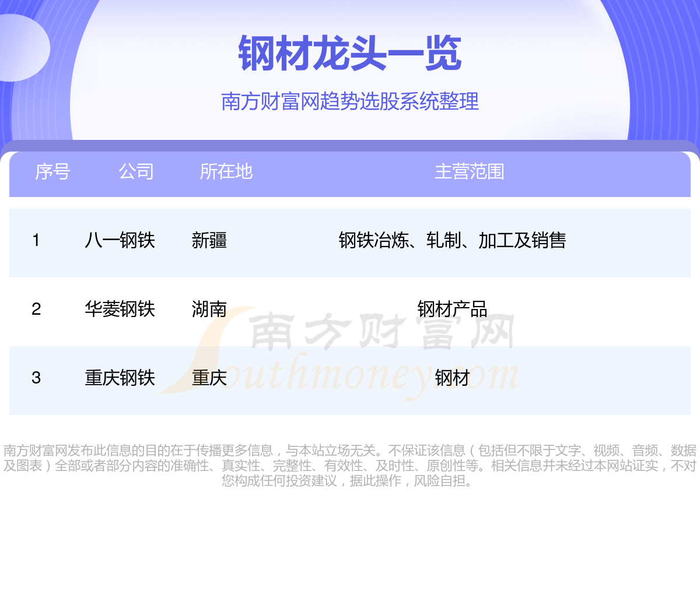Select row number 1 cell
The height and width of the screenshot is (612, 700).
click(x=36, y=240)
